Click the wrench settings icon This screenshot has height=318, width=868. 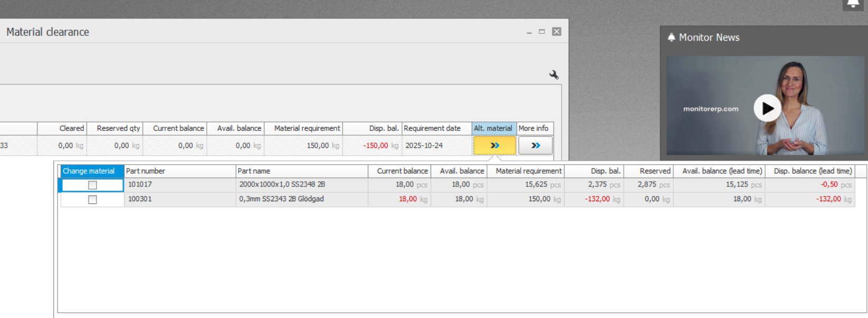click(x=554, y=75)
